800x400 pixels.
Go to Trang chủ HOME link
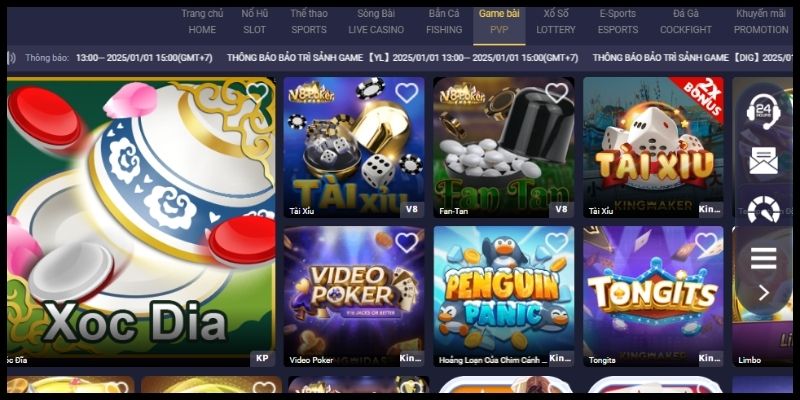point(202,21)
